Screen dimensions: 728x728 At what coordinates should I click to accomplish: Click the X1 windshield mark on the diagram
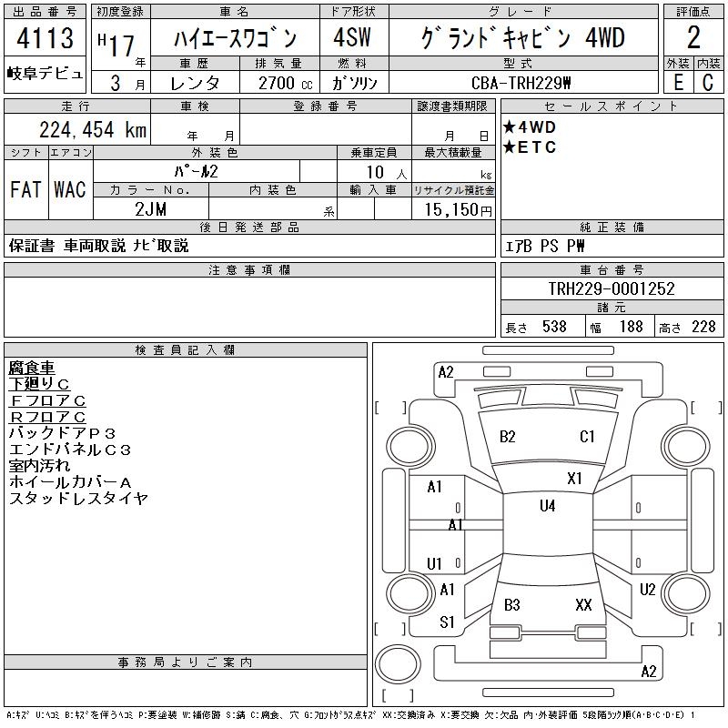[574, 479]
